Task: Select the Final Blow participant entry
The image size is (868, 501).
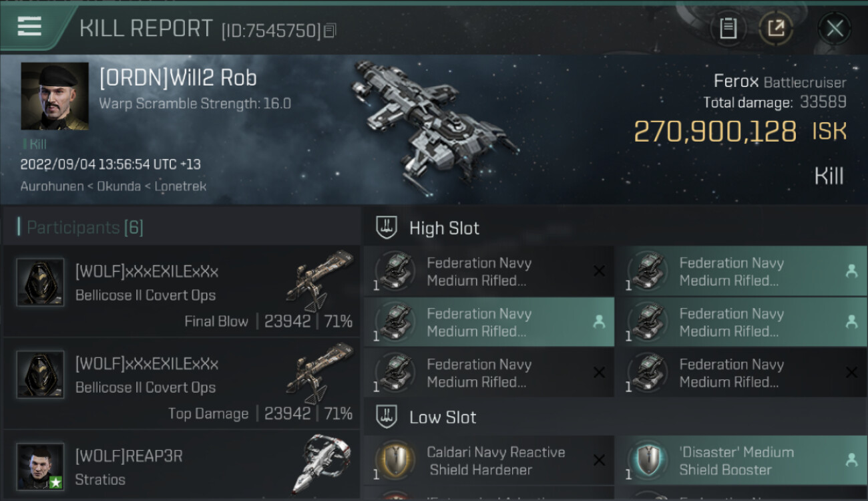Action: (182, 291)
